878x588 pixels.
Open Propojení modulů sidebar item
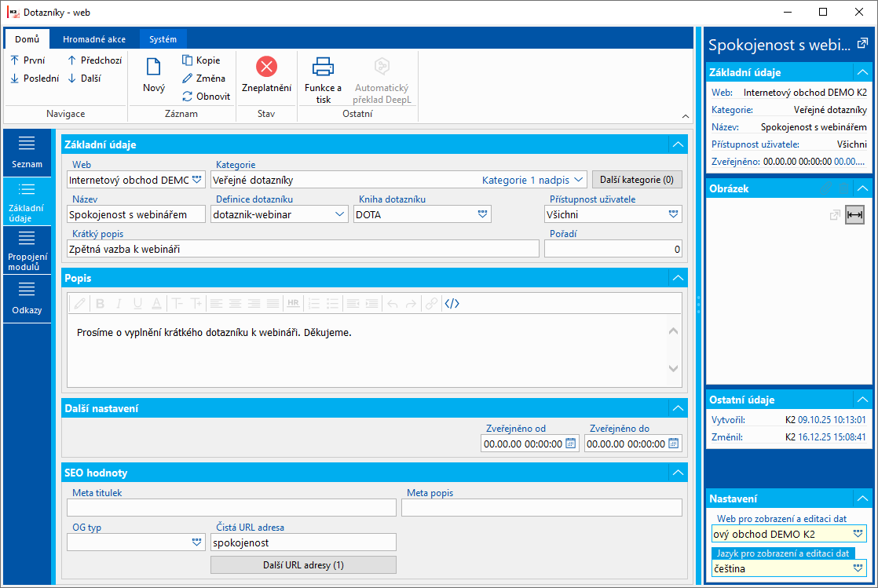27,250
